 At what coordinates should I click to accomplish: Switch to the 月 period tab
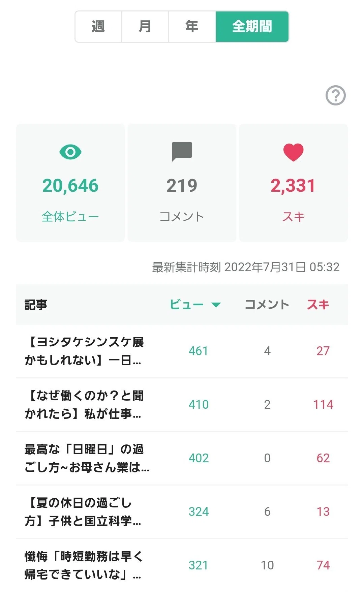click(145, 27)
